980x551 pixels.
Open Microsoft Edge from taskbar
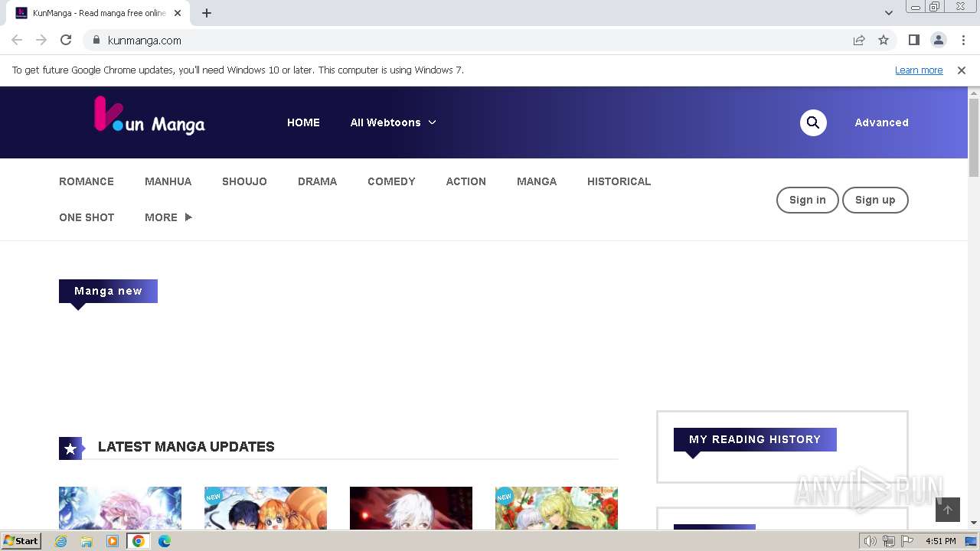(165, 541)
